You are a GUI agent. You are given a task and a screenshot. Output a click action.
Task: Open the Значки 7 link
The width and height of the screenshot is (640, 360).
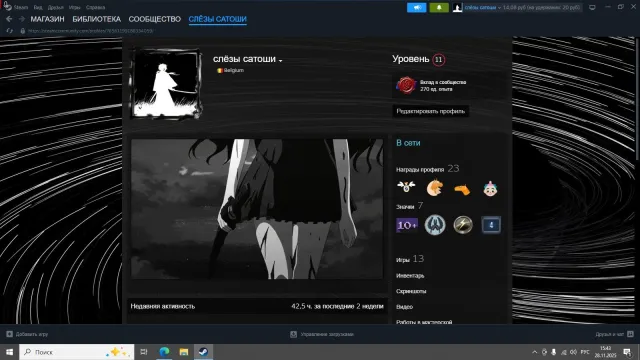click(x=409, y=206)
